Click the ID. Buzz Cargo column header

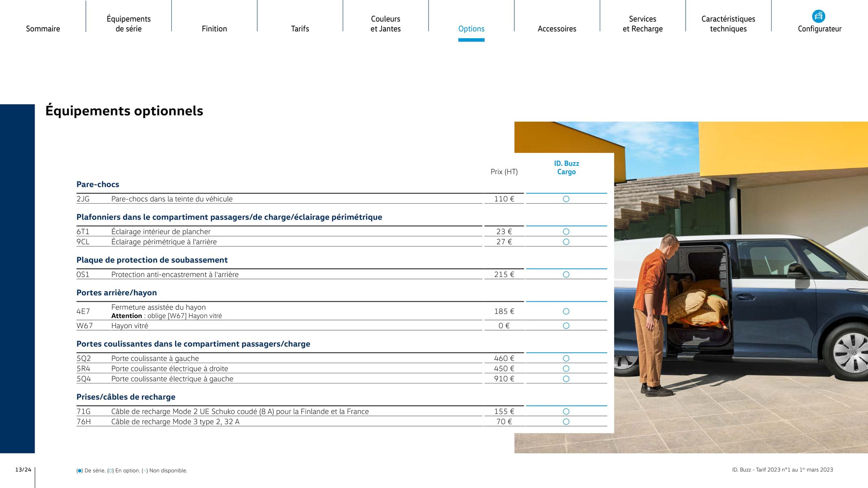pyautogui.click(x=566, y=168)
